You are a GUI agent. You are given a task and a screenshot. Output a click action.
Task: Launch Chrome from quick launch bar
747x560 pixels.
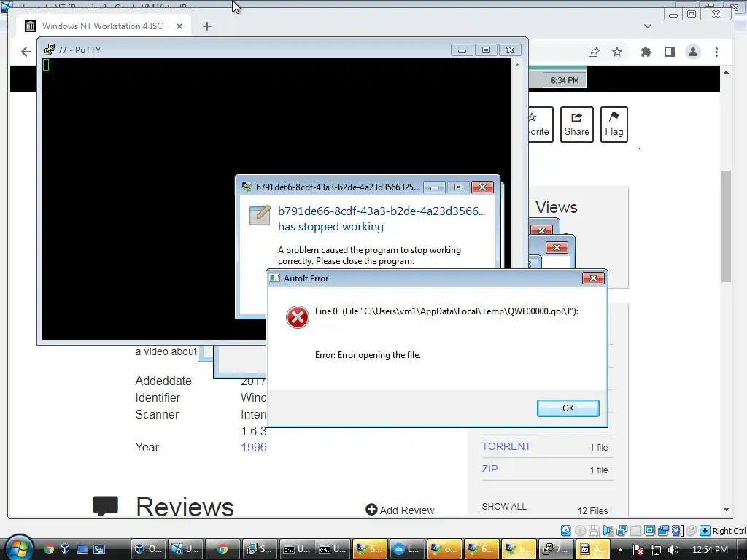point(49,549)
